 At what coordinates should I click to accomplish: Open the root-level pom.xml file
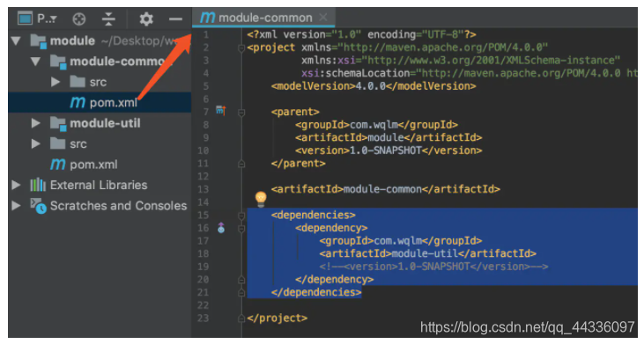[93, 165]
